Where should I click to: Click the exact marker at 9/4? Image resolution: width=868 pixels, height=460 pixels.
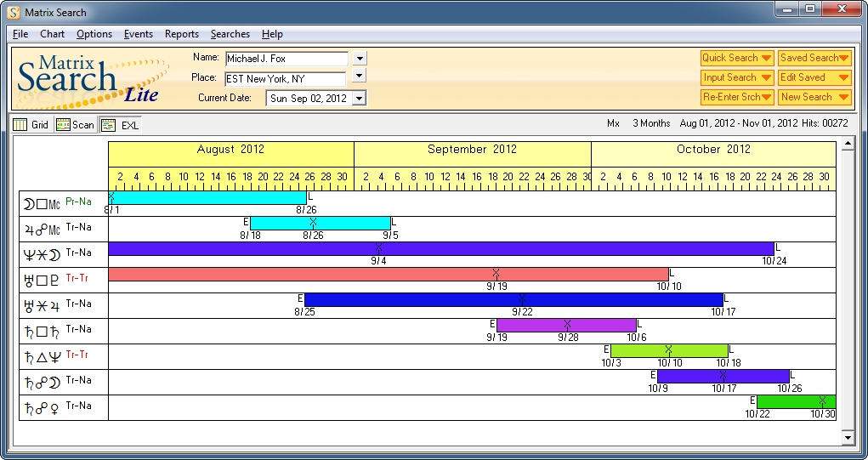coord(378,247)
